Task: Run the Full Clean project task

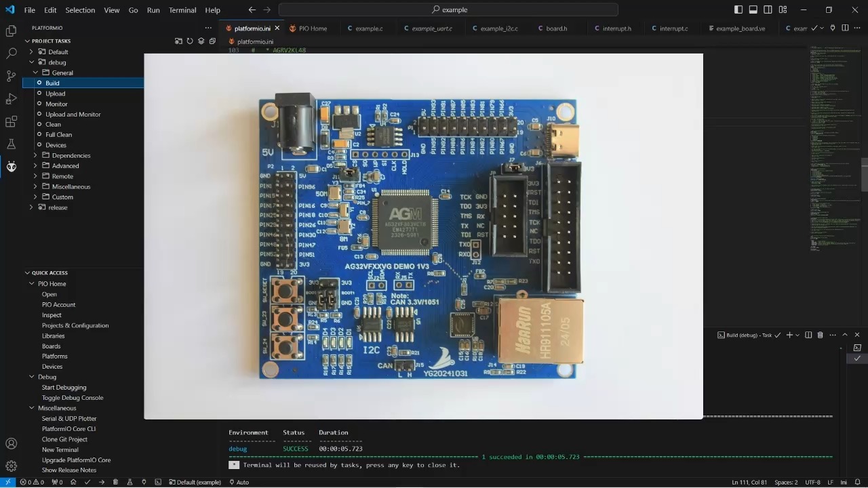Action: point(59,135)
